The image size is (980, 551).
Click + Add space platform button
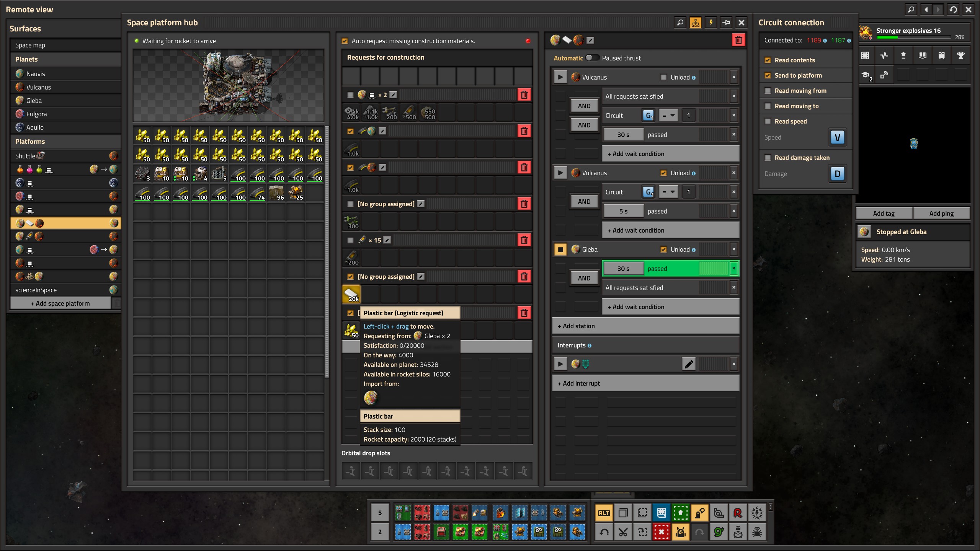[60, 303]
